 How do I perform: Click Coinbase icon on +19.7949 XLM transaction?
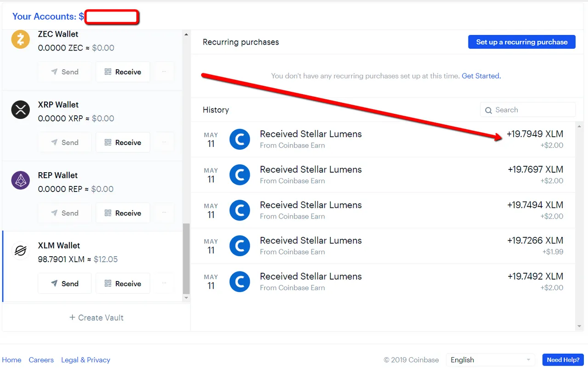(x=240, y=140)
